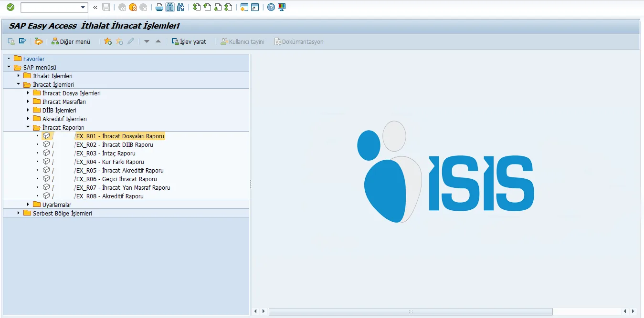Click the SAP menu icon
This screenshot has width=644, height=318.
click(22, 41)
